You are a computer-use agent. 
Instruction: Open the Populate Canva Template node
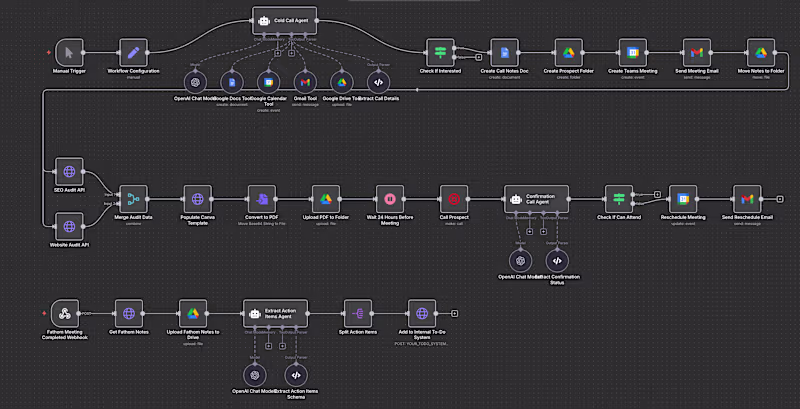[x=197, y=199]
